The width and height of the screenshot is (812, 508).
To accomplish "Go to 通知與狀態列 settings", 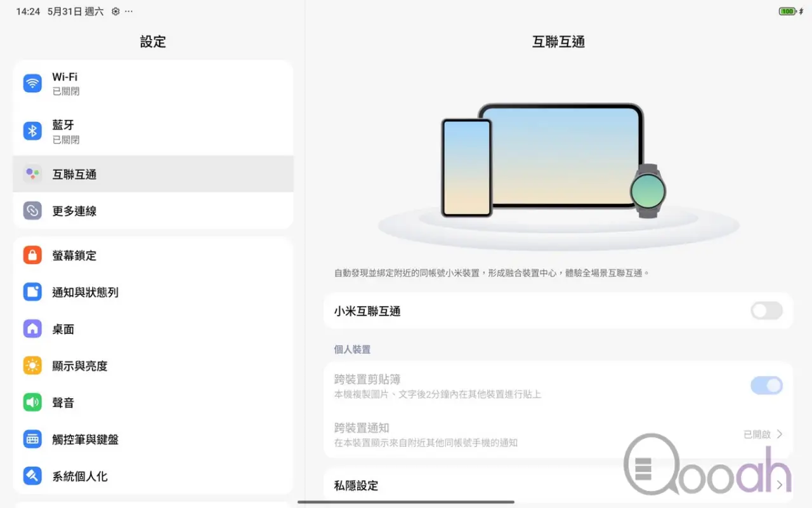I will 153,292.
